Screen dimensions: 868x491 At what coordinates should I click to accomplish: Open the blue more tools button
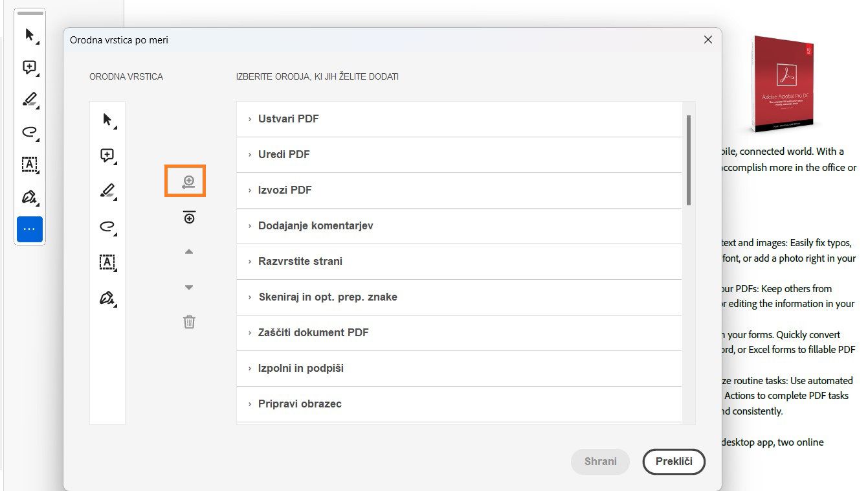tap(30, 229)
